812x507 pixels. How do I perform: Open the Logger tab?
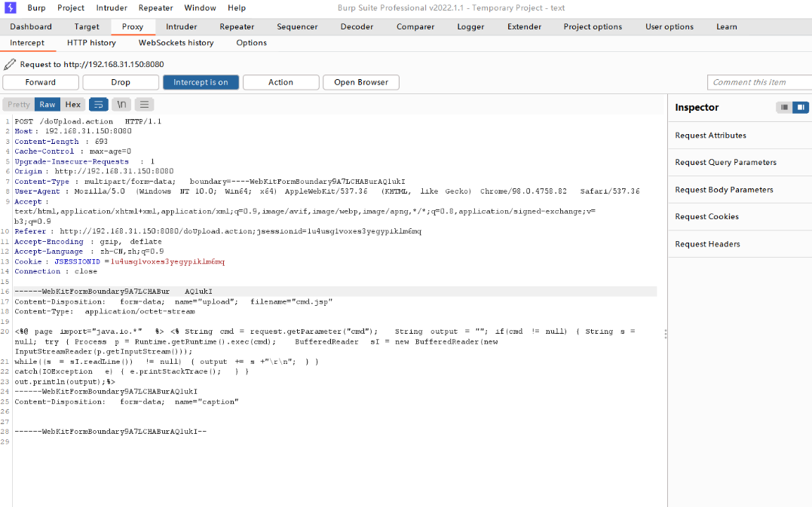click(470, 27)
